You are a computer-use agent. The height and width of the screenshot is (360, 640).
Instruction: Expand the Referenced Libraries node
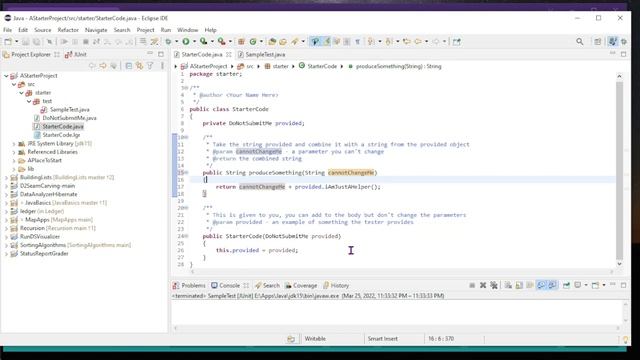pos(14,152)
